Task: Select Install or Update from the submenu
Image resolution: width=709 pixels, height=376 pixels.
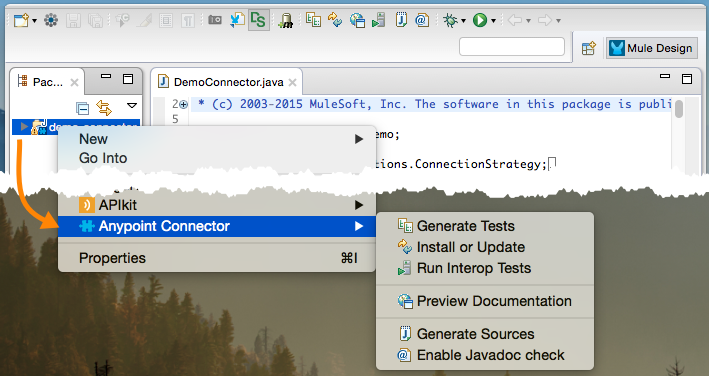Action: [x=485, y=247]
